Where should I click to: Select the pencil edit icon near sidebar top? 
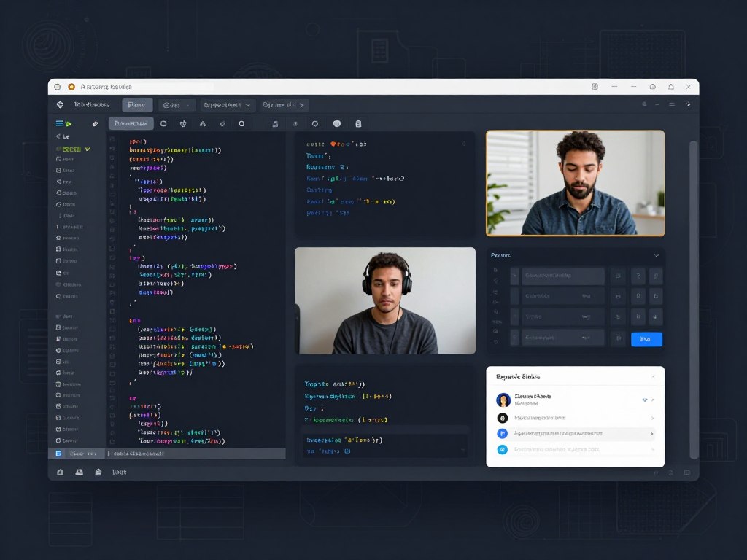point(96,124)
